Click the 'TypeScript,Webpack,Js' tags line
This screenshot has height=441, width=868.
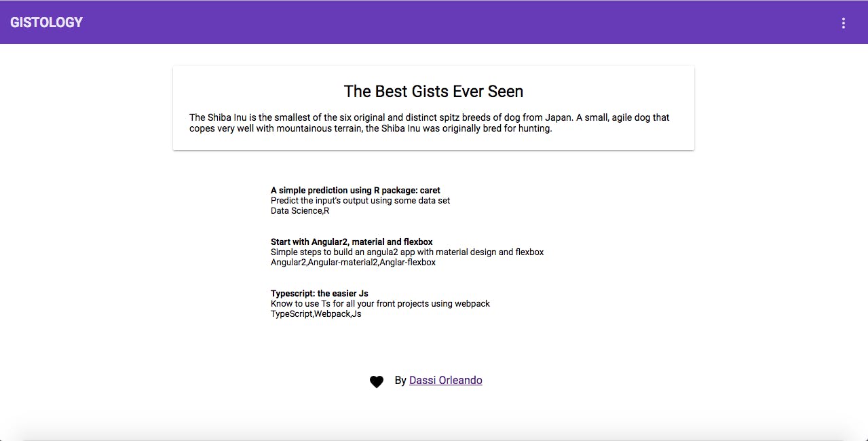pos(316,314)
